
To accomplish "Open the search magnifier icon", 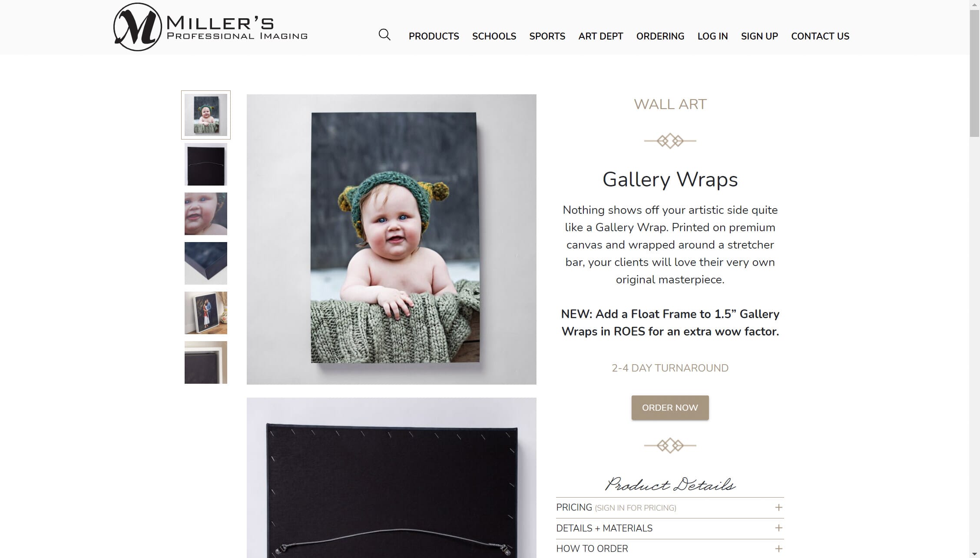I will [384, 35].
